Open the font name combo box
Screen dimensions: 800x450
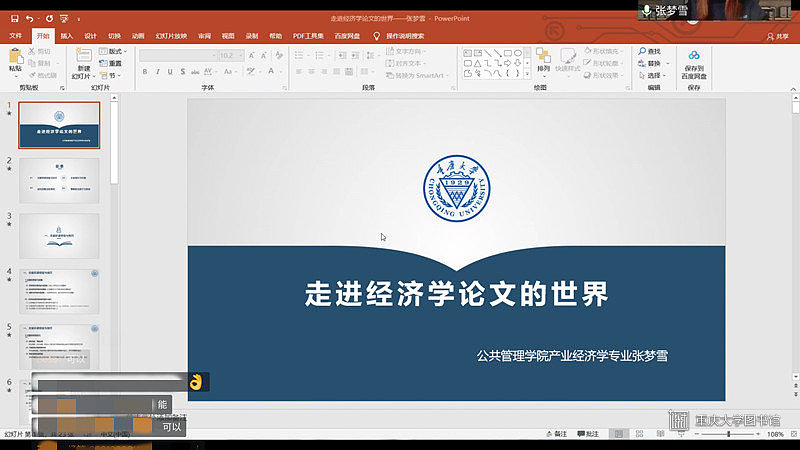point(179,55)
